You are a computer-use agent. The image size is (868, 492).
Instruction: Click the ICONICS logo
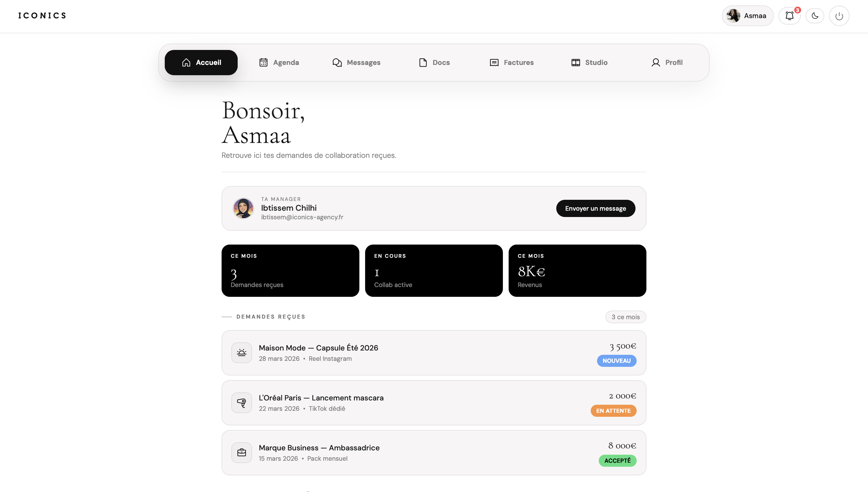(42, 15)
